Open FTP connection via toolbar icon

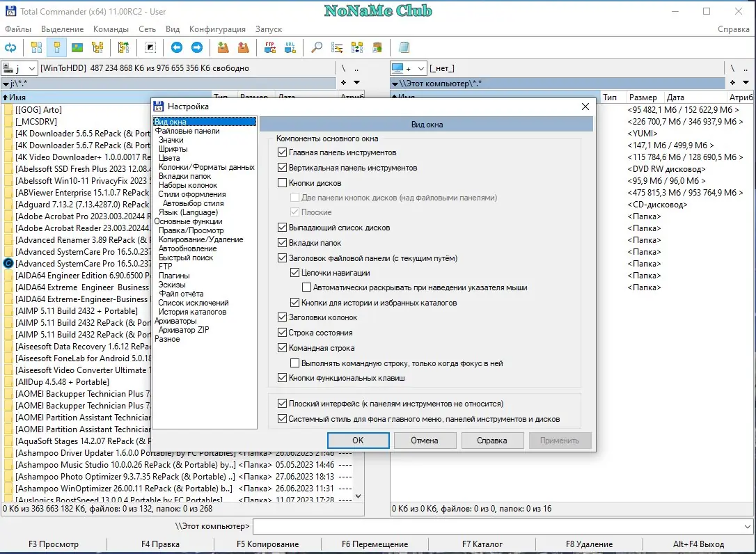tap(269, 47)
